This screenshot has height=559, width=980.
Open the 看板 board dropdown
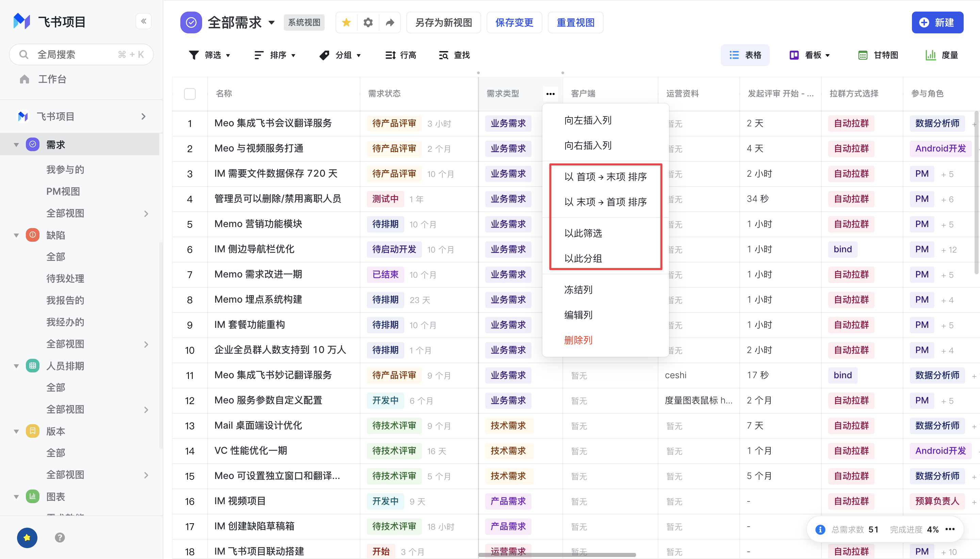click(809, 55)
